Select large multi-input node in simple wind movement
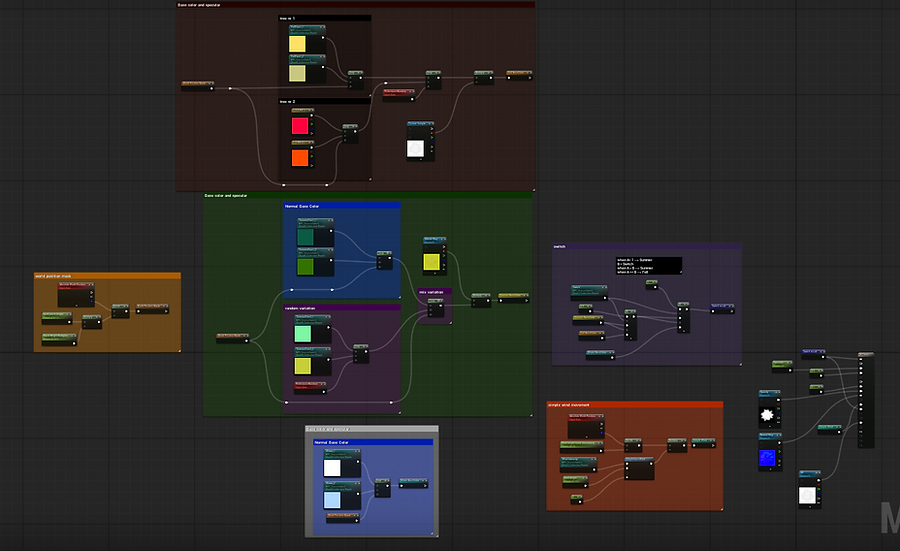This screenshot has width=900, height=551. tap(639, 468)
